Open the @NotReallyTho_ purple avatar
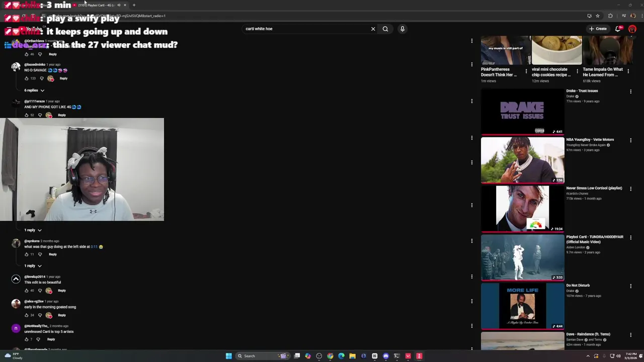Viewport: 644px width, 362px height. [16, 328]
